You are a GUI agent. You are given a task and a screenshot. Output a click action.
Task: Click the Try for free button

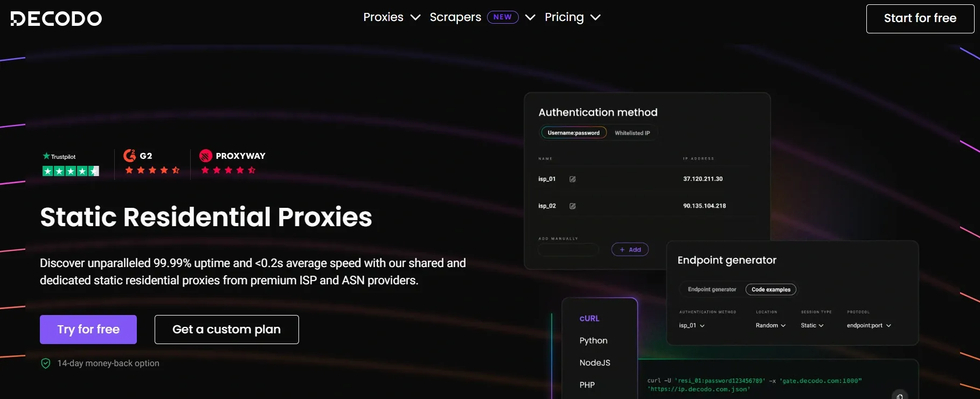(88, 330)
